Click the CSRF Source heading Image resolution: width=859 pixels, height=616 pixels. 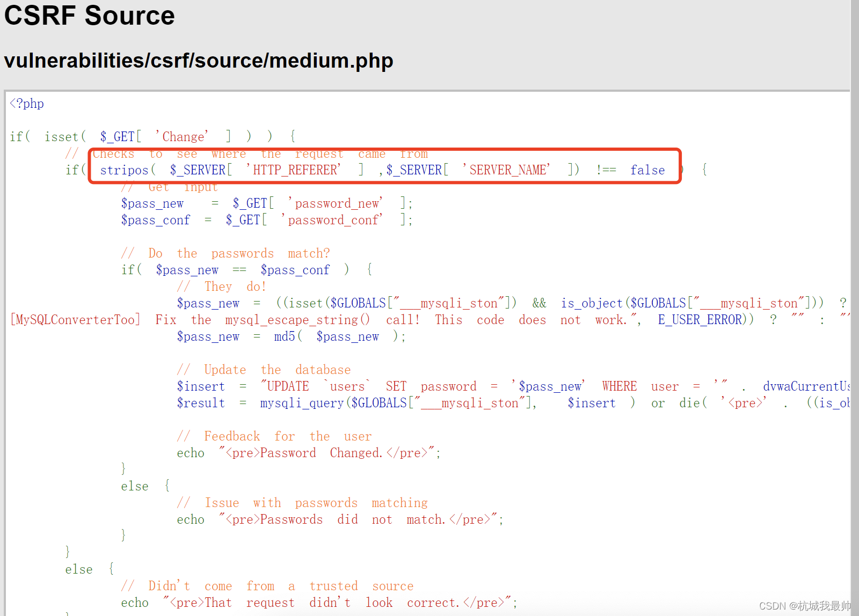coord(90,16)
